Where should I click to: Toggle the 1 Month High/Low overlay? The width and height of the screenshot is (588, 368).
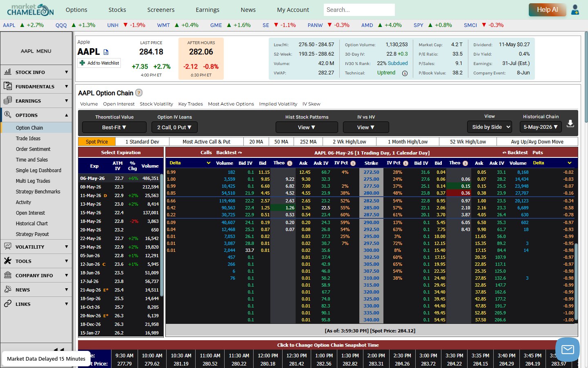click(408, 141)
